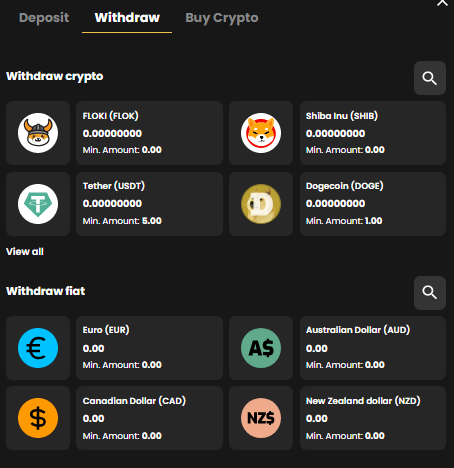Select the Dogecoin (DOGE) balance card
The image size is (454, 468).
[373, 204]
